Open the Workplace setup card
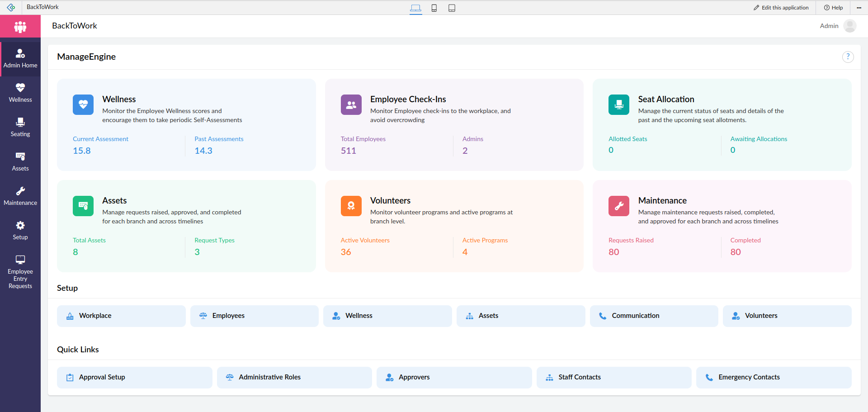This screenshot has width=868, height=412. pyautogui.click(x=121, y=316)
